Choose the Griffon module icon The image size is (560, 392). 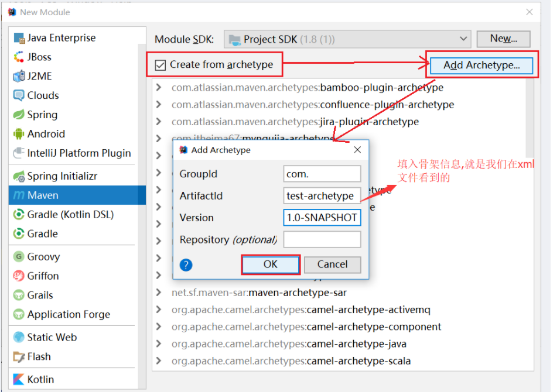[19, 276]
